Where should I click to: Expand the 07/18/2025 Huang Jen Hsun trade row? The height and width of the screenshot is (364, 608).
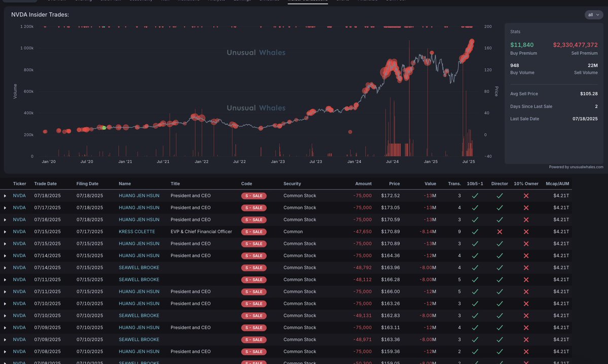pos(5,196)
